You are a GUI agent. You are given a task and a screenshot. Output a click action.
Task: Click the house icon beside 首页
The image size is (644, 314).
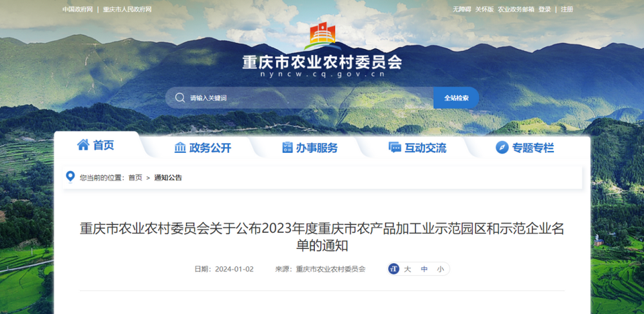[x=83, y=144]
